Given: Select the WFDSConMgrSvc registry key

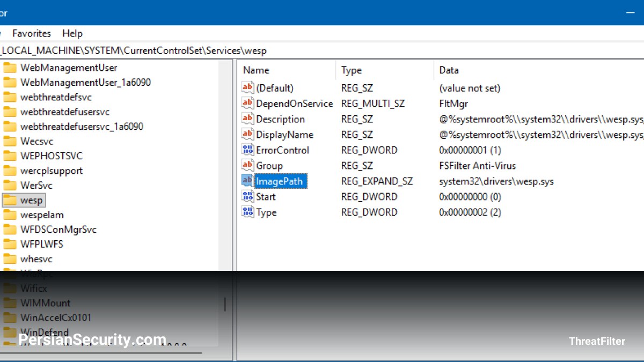Looking at the screenshot, I should pyautogui.click(x=58, y=229).
